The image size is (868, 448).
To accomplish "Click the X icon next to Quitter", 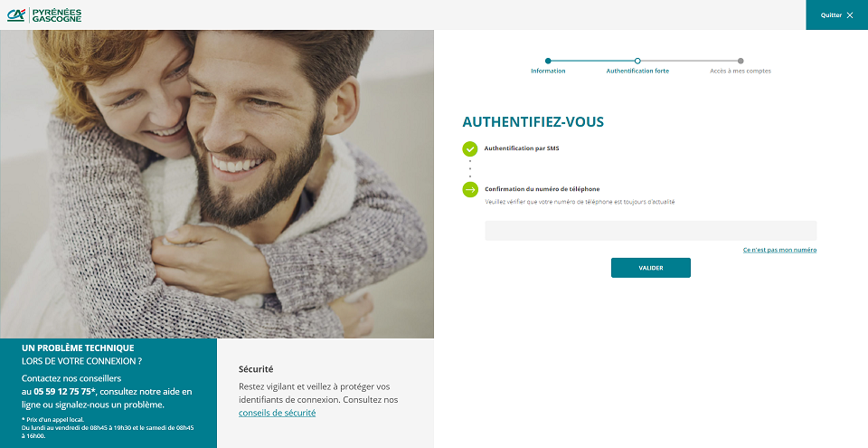I will pyautogui.click(x=850, y=15).
